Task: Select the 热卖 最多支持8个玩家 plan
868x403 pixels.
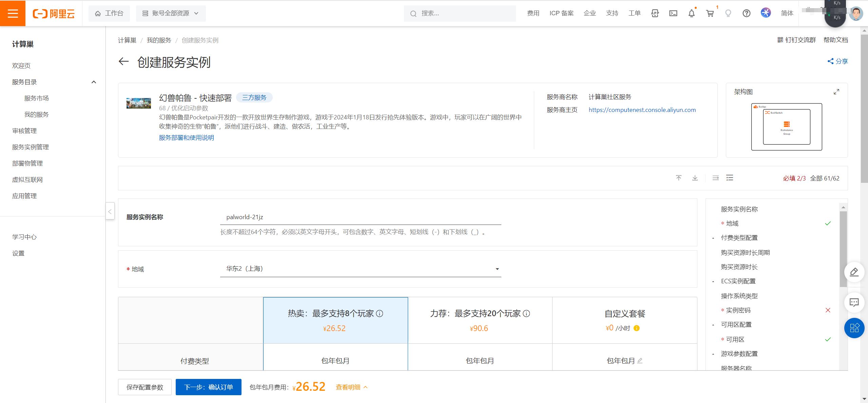Action: 335,320
